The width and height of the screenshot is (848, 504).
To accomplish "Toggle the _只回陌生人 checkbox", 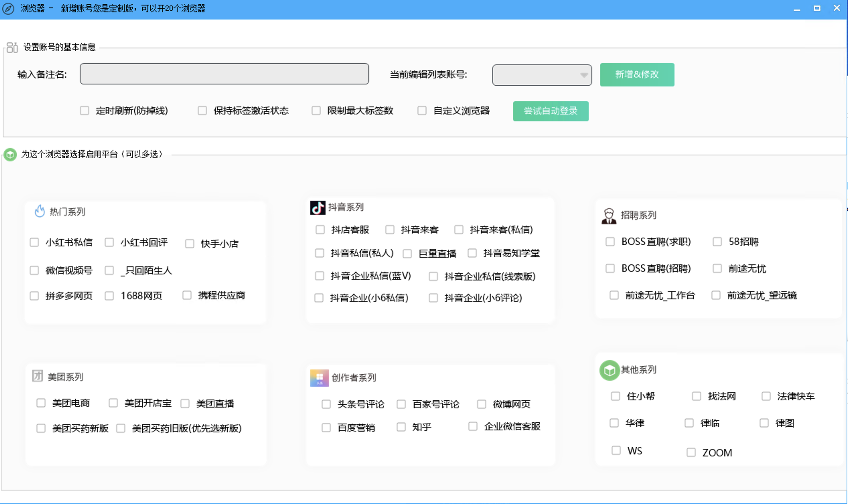I will point(110,271).
